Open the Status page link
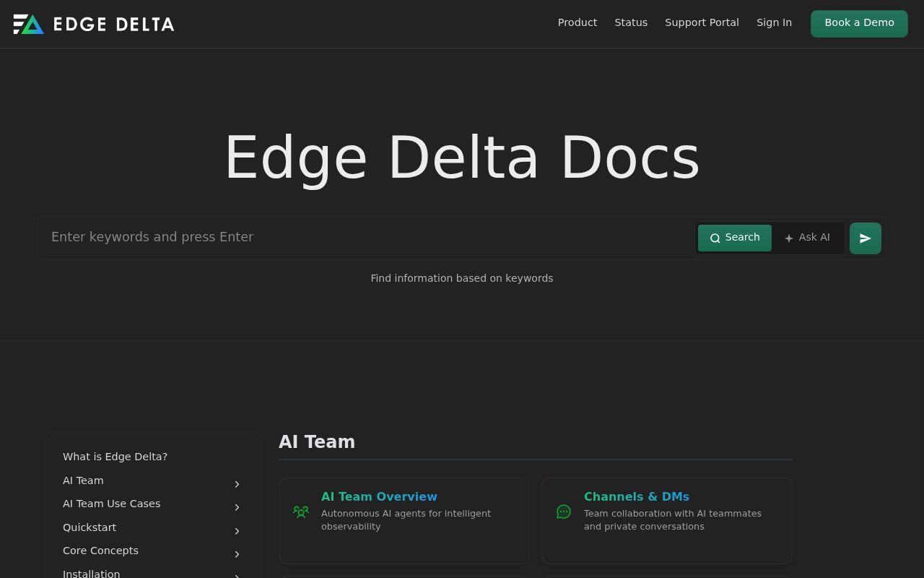The width and height of the screenshot is (924, 578). click(x=631, y=22)
